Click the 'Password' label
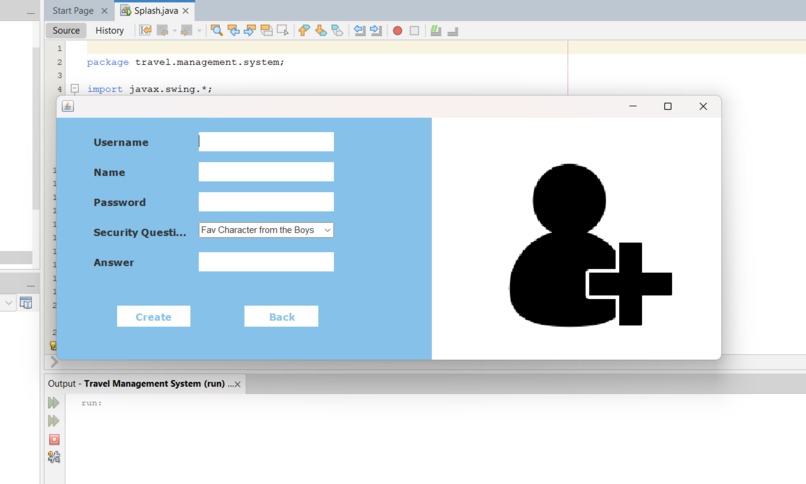Viewport: 806px width, 484px height. (x=119, y=202)
